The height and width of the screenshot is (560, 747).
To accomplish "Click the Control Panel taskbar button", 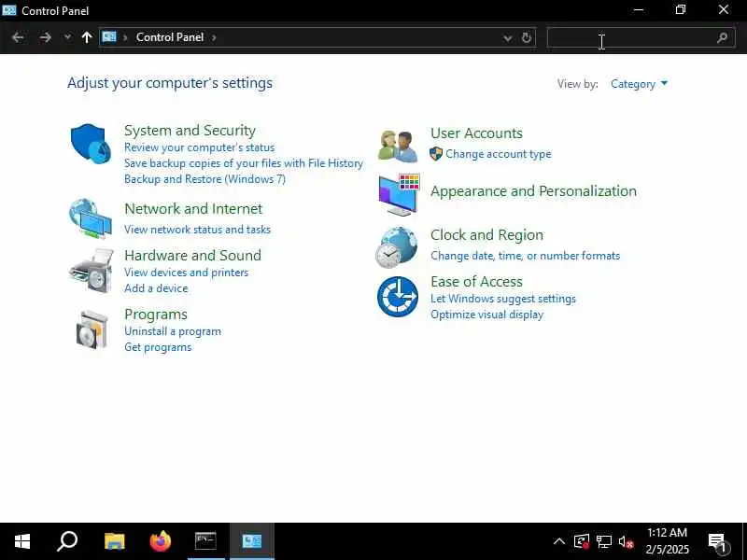I will coord(252,541).
